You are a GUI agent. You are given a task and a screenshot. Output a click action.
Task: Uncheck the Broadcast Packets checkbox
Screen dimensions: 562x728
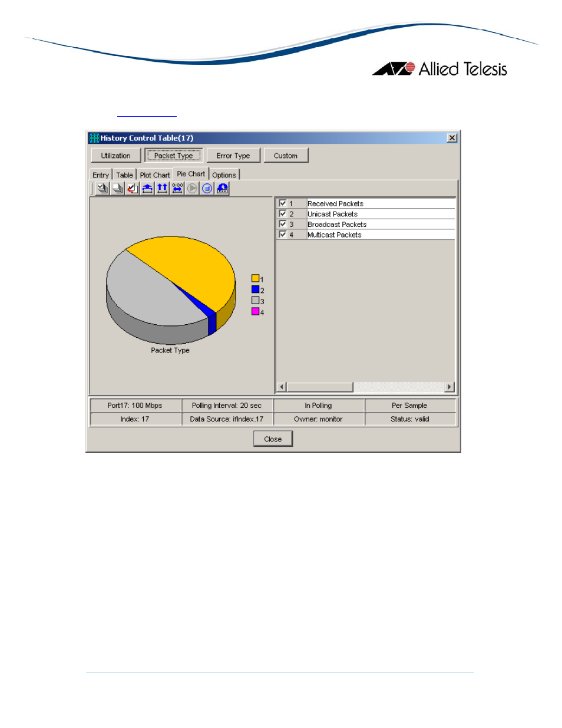pos(283,224)
